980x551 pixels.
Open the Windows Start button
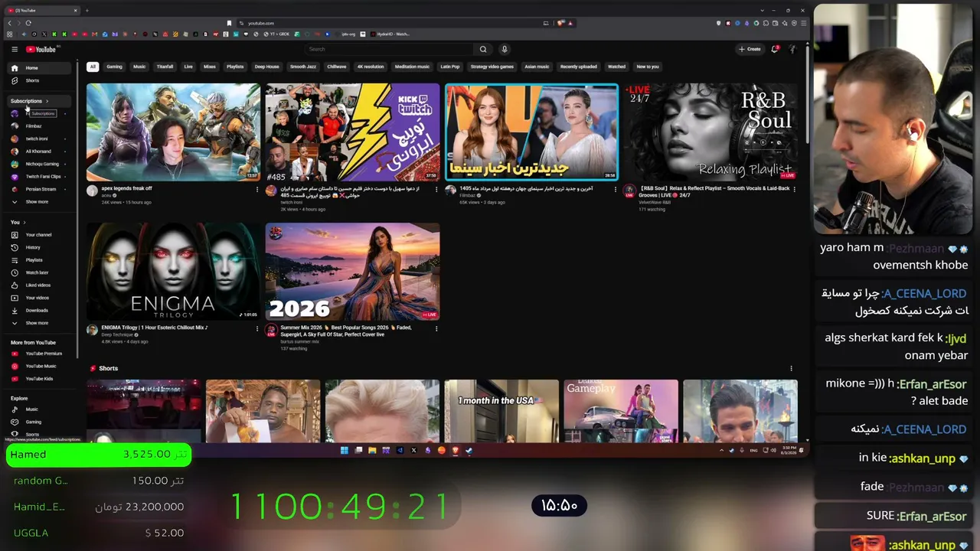[x=345, y=450]
